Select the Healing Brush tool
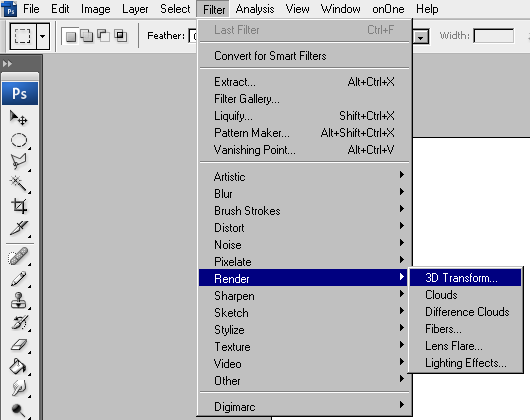The width and height of the screenshot is (530, 420). 19,256
